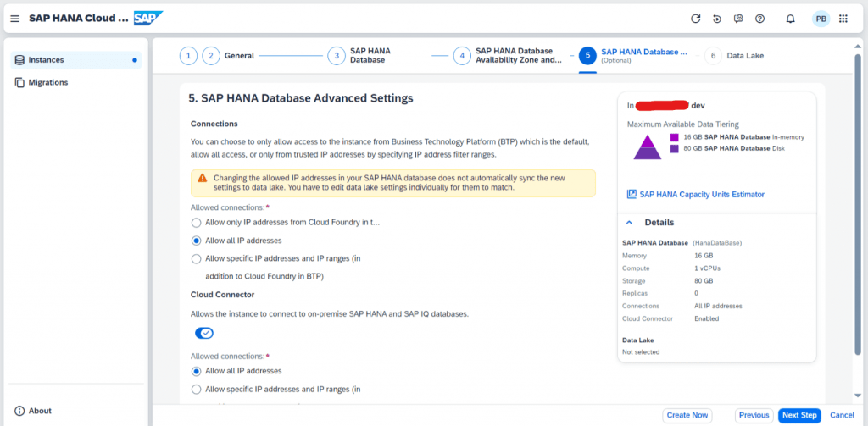The image size is (868, 426).
Task: Click the Compute 1 vCPUs value
Action: (708, 268)
